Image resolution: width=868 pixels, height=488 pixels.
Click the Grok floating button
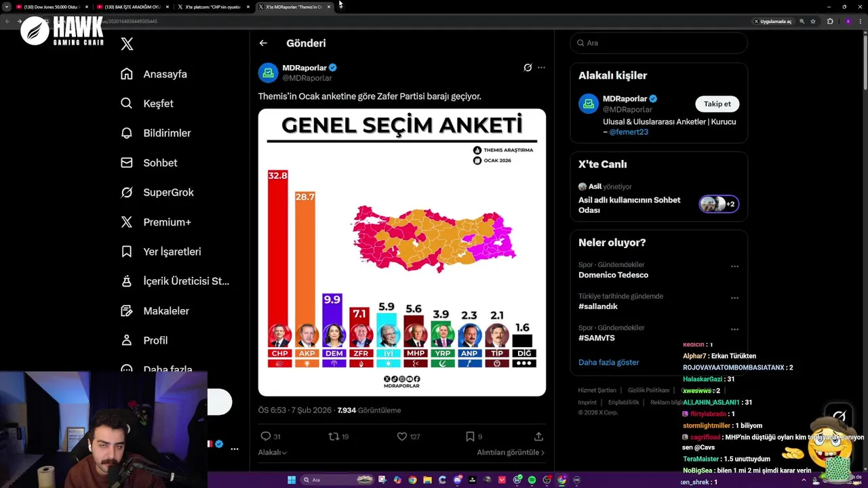pyautogui.click(x=840, y=415)
